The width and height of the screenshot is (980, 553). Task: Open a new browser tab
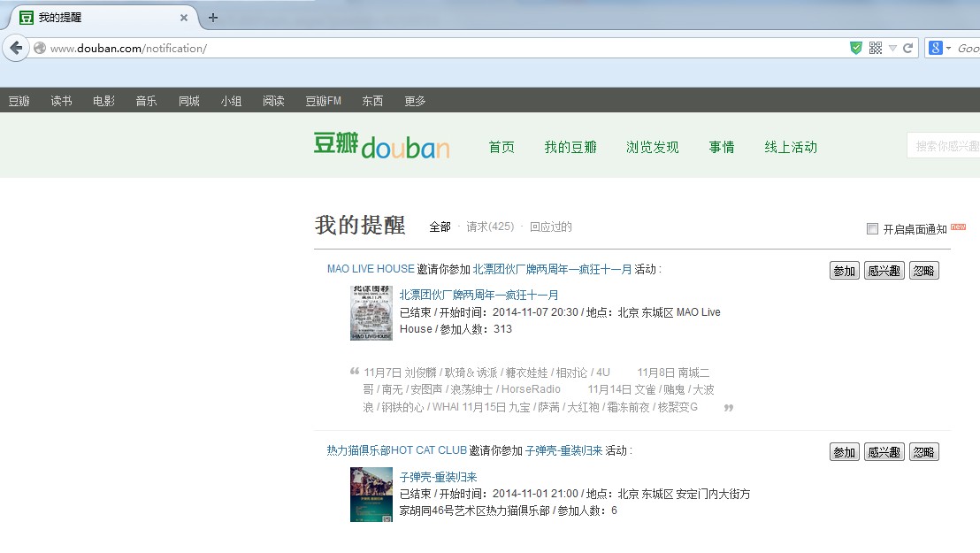click(213, 18)
